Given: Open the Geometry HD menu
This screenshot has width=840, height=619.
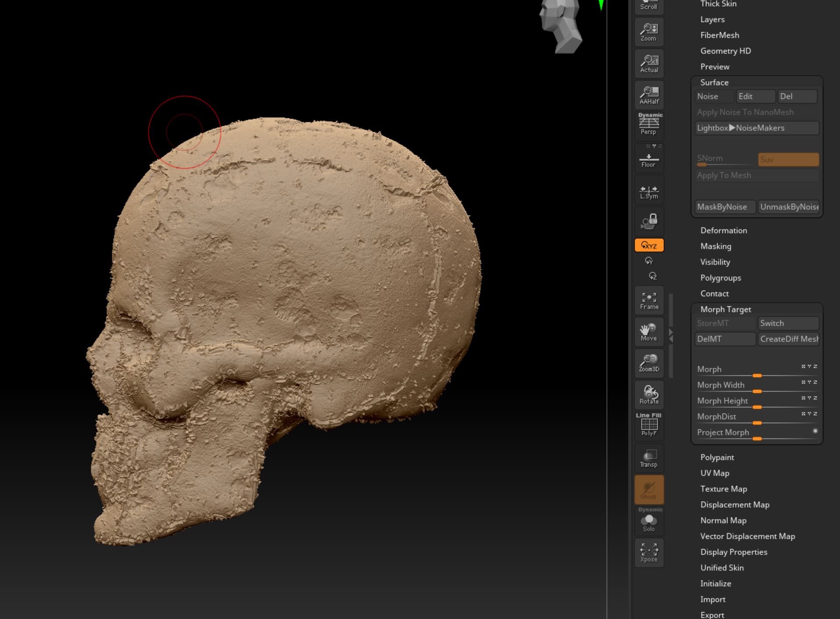Looking at the screenshot, I should [726, 51].
